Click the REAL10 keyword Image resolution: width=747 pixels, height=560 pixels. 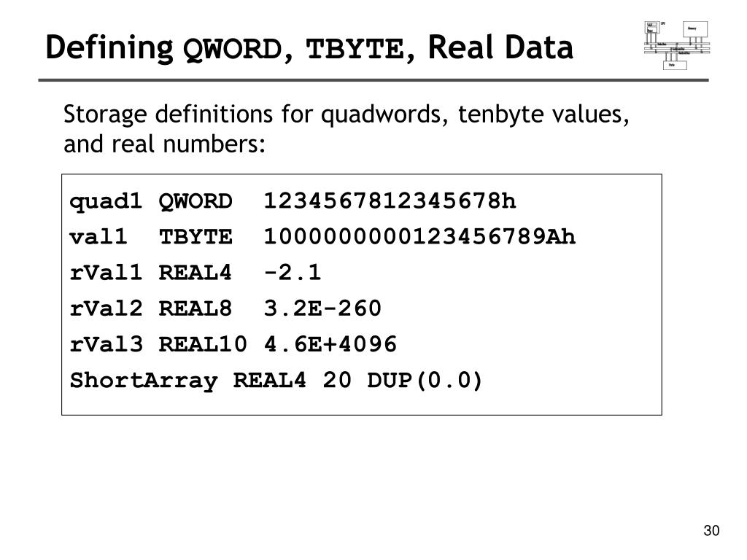tap(203, 344)
